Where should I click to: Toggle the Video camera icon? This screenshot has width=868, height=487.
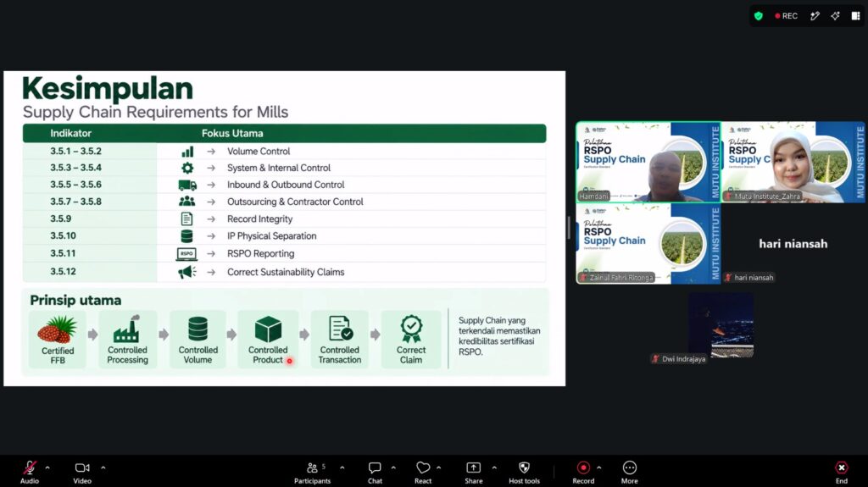82,468
